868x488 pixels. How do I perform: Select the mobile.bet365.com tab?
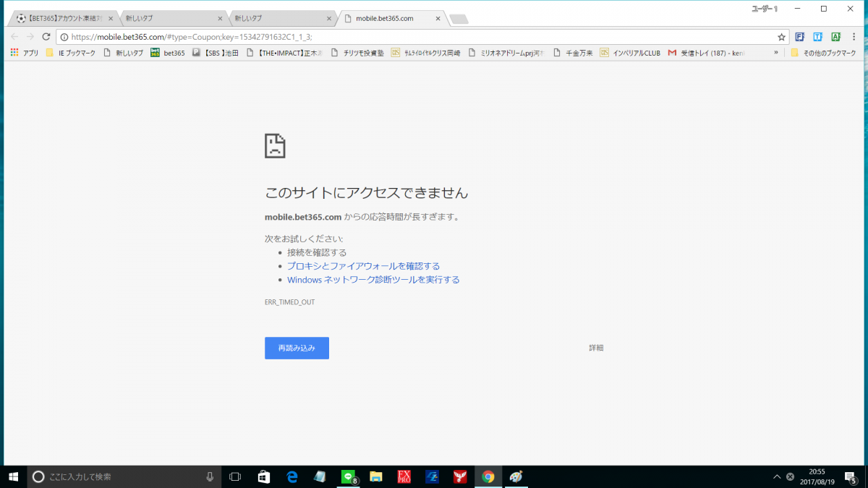click(x=391, y=18)
